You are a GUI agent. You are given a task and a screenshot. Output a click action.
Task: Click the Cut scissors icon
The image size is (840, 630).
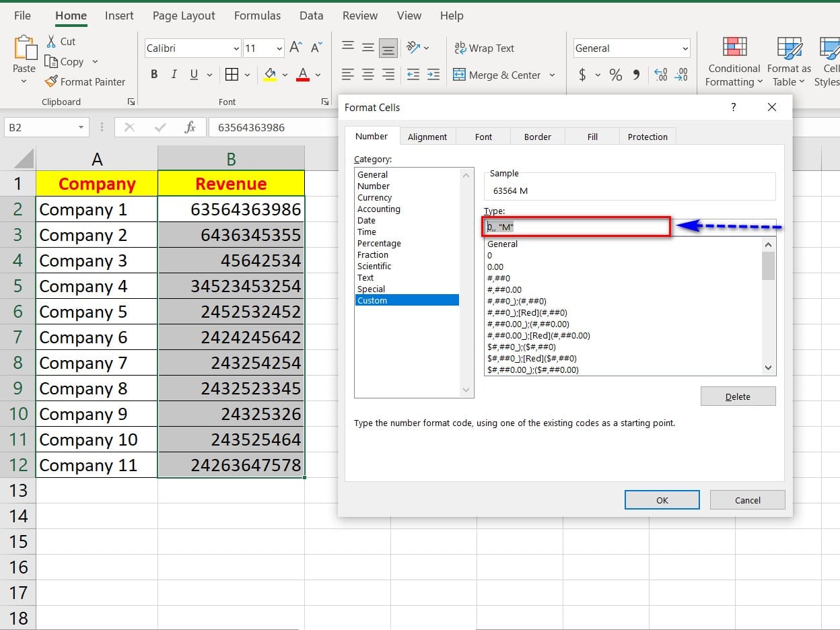(x=51, y=42)
